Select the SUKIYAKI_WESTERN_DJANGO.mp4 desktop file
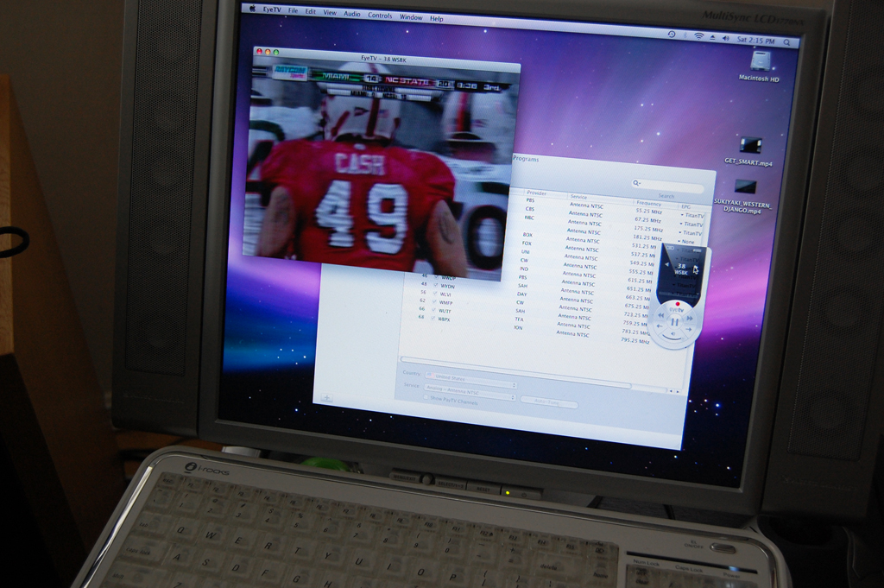884x588 pixels. coord(743,196)
